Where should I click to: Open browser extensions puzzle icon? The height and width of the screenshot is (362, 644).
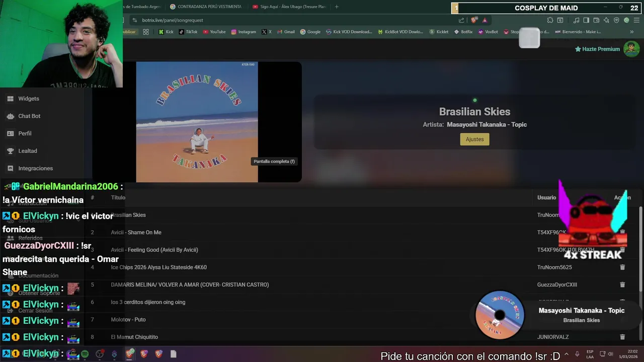point(550,20)
